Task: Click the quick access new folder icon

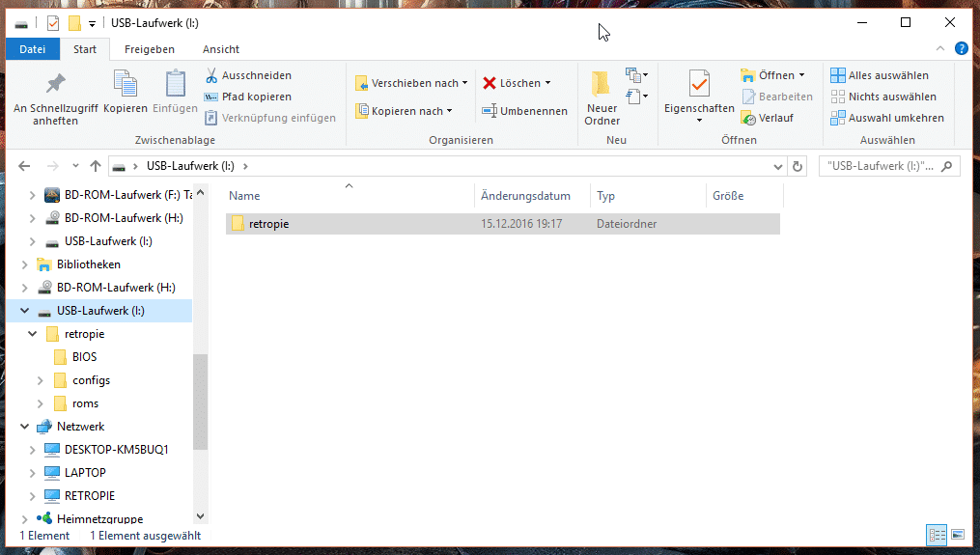Action: tap(74, 24)
